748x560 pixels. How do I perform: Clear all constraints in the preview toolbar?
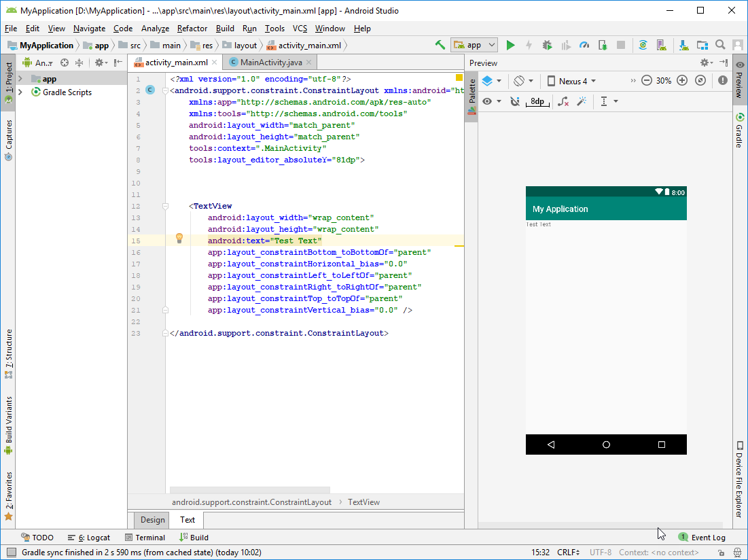coord(563,101)
